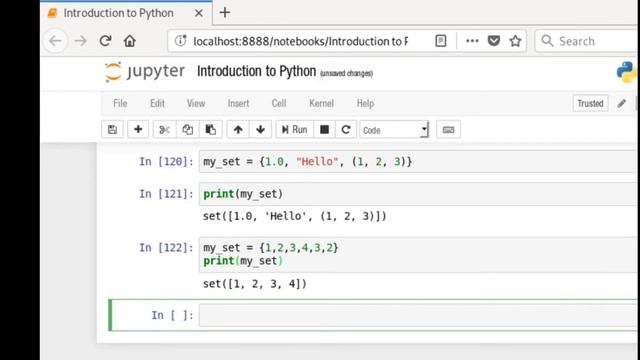Go forward in browser history
The height and width of the screenshot is (360, 640).
coord(80,41)
